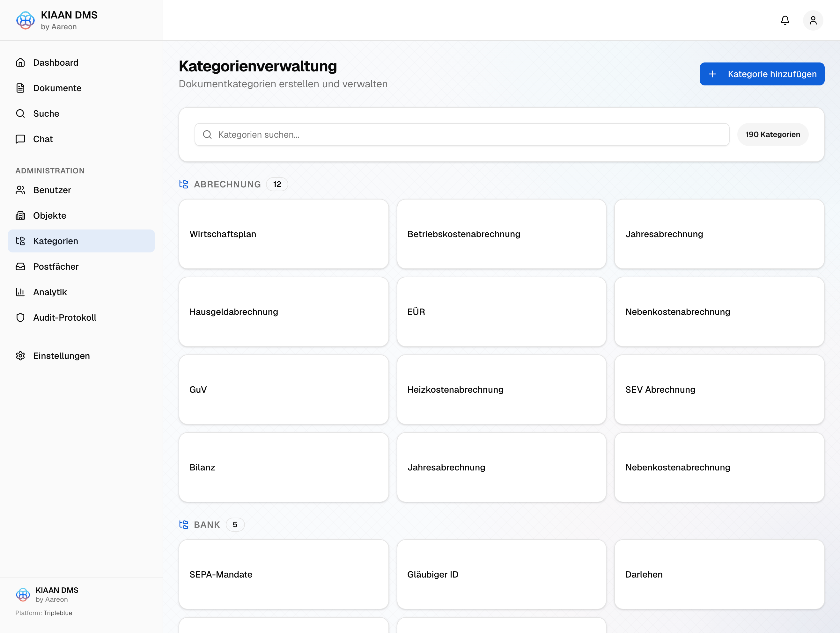The image size is (840, 633).
Task: Click the BANK count badge showing 5
Action: 235,524
